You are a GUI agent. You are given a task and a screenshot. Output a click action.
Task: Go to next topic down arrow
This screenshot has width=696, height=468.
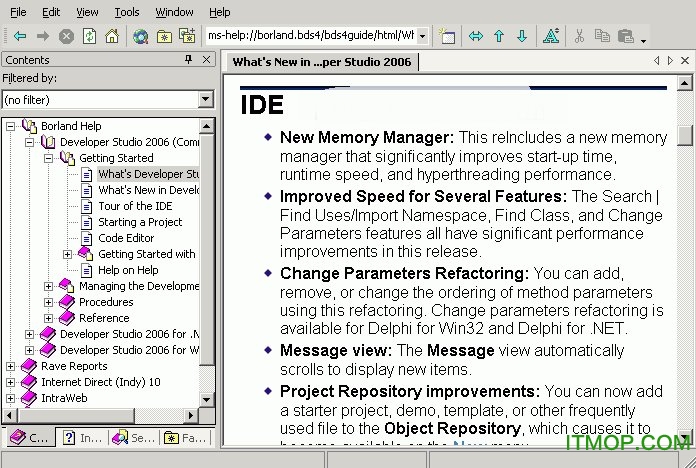coord(522,36)
